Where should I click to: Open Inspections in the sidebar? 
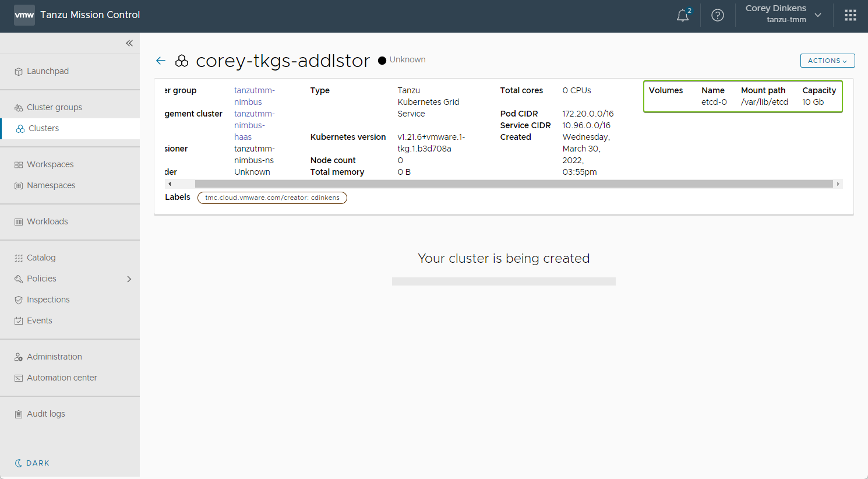coord(48,300)
